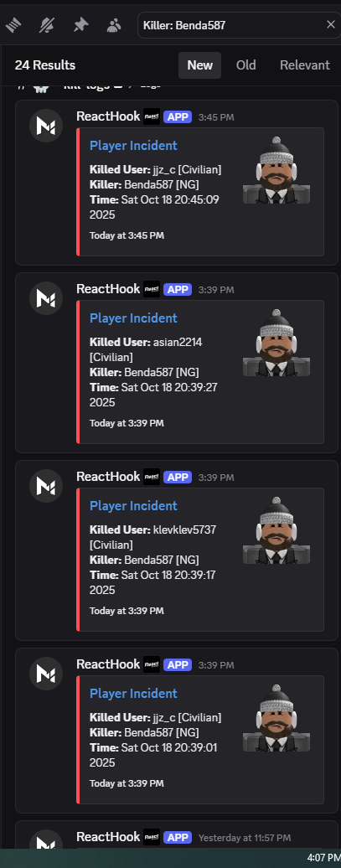Open notification settings bell icon

[x=47, y=25]
